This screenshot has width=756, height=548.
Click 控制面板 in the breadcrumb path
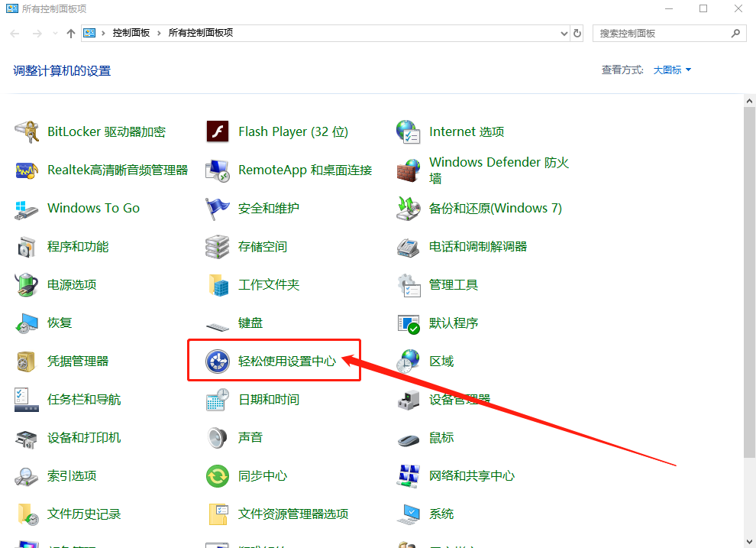click(131, 33)
